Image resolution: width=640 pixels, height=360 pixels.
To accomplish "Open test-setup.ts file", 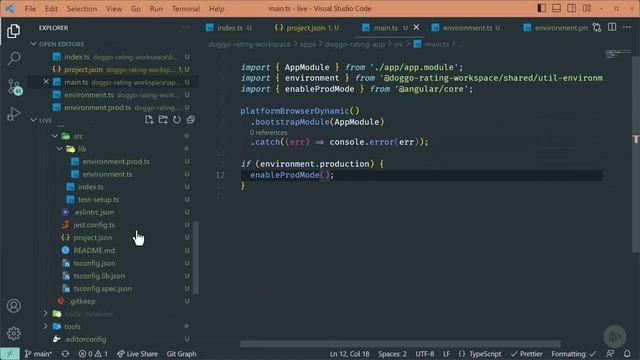I will (x=98, y=200).
